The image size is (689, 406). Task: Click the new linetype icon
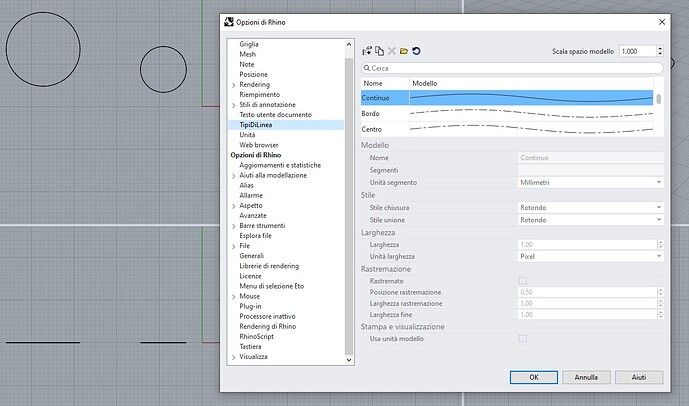coord(367,51)
